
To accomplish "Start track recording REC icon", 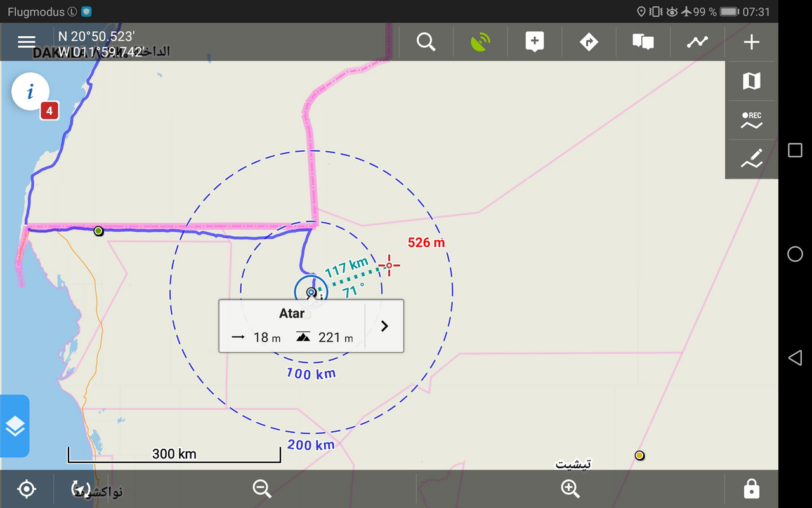I will click(752, 120).
